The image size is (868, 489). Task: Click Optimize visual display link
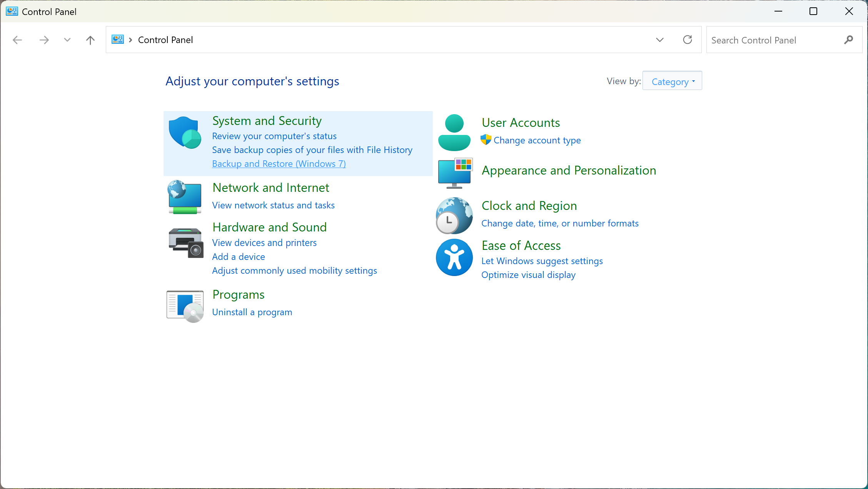(528, 275)
